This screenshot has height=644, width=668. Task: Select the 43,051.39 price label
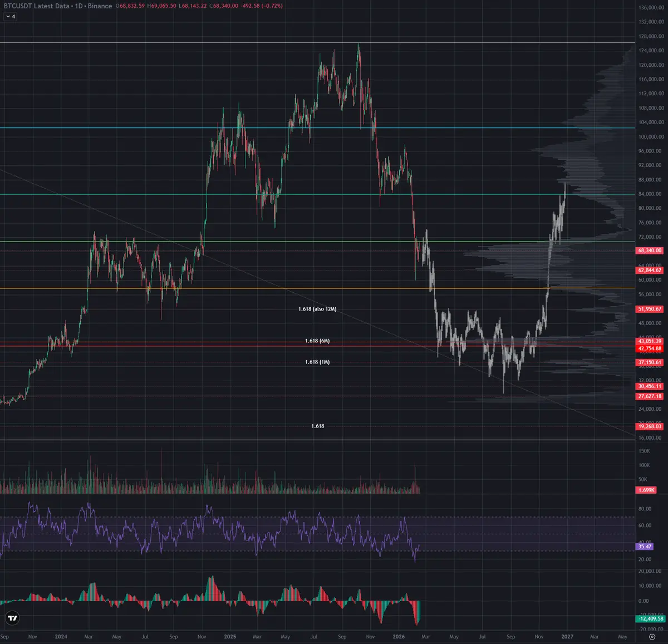650,341
